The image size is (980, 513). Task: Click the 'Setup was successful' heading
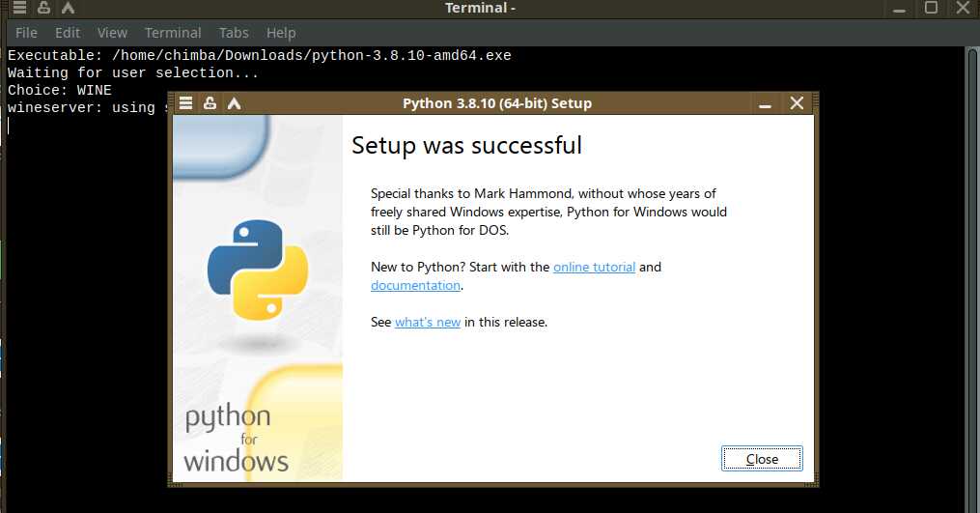point(467,146)
